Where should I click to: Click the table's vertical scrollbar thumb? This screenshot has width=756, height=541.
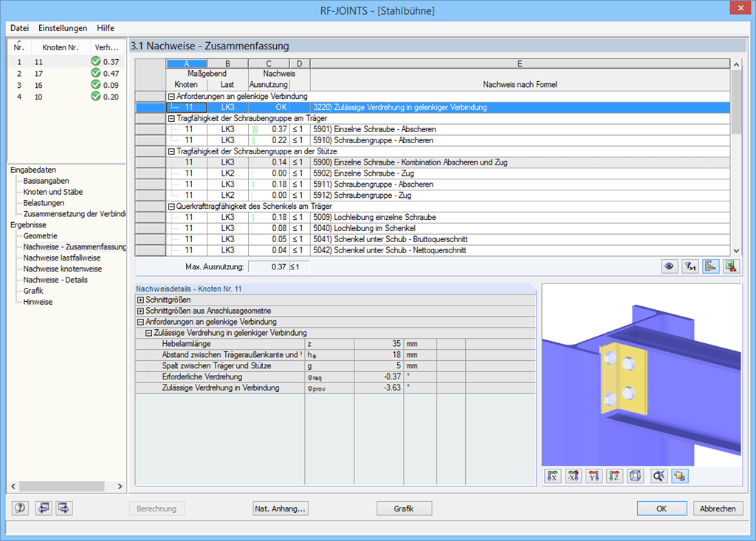click(736, 101)
